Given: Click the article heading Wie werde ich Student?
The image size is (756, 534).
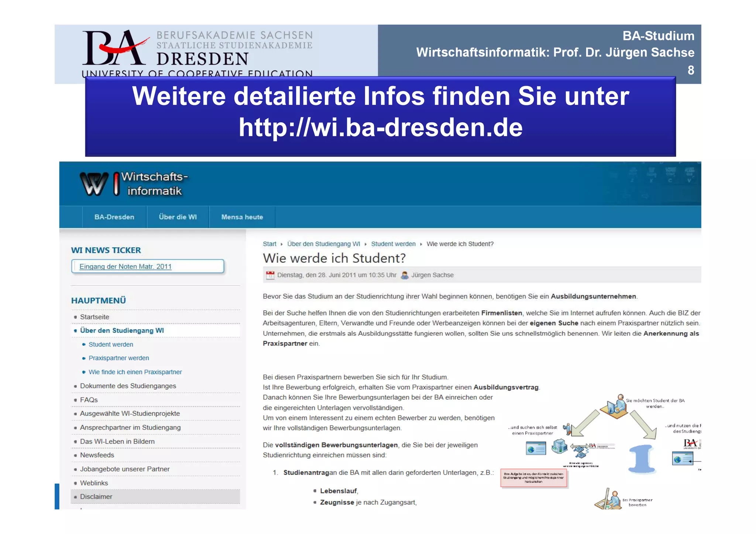Looking at the screenshot, I should pos(334,258).
